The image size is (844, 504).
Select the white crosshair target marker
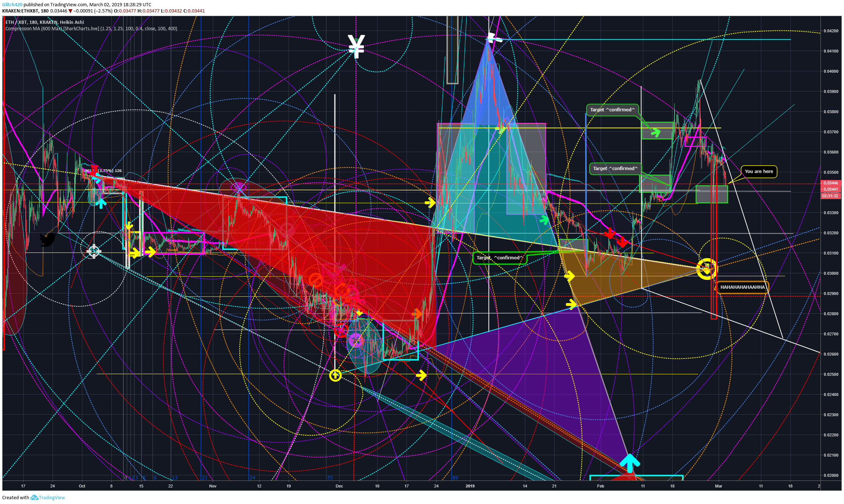click(94, 251)
